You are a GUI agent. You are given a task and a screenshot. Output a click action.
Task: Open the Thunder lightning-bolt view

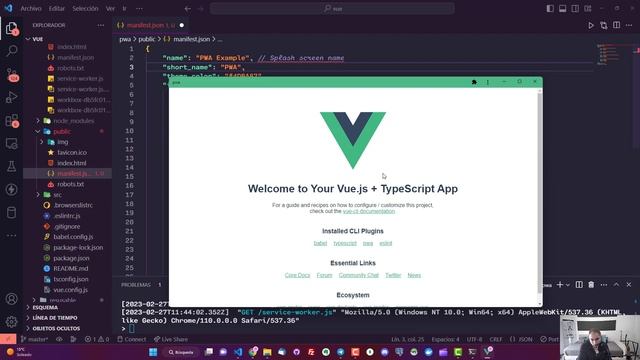pos(11,189)
